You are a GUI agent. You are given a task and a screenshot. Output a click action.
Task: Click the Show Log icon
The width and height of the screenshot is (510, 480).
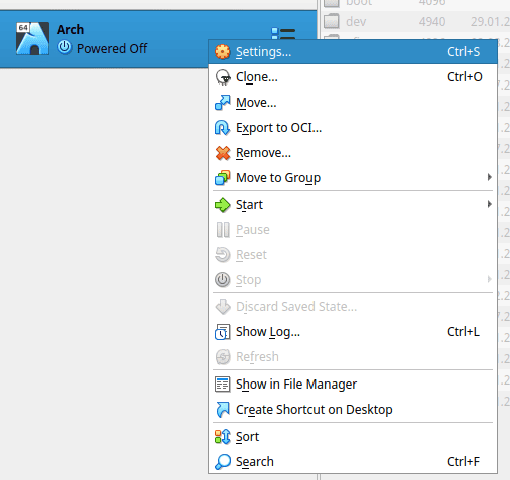click(x=222, y=332)
